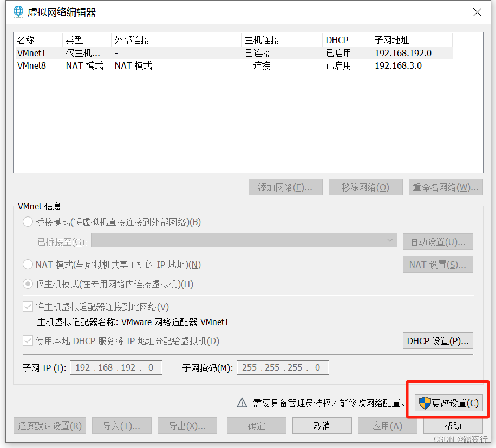
Task: Click the 导出(X) button
Action: click(x=187, y=426)
